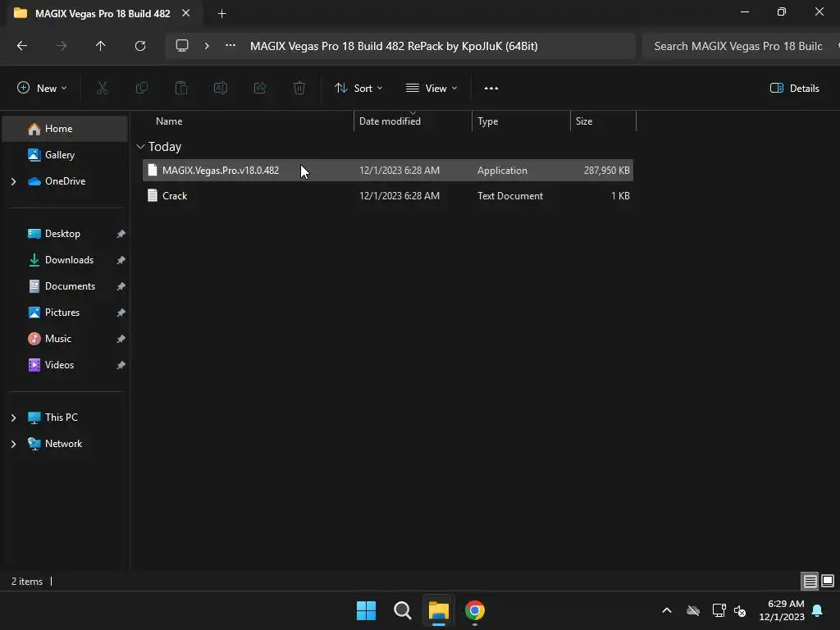Viewport: 840px width, 630px height.
Task: Open the Sort dropdown menu
Action: [358, 89]
